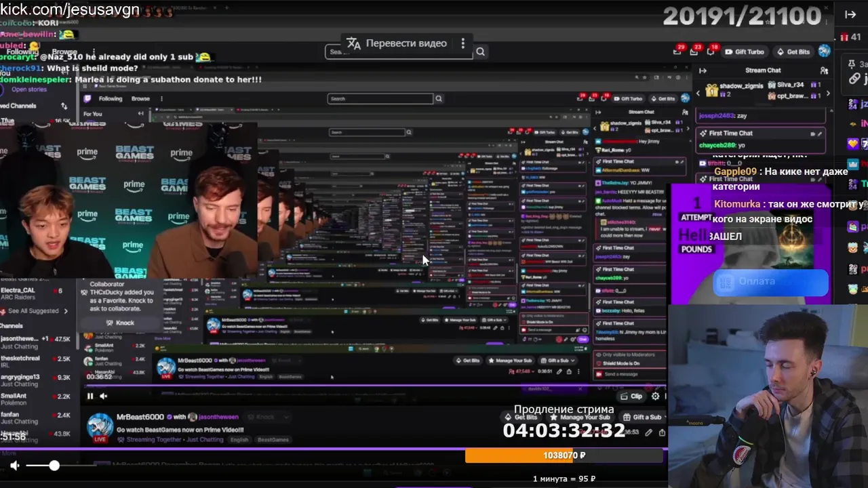868x488 pixels.
Task: Open the three-dot menu beside nested Browse
Action: coord(161,99)
